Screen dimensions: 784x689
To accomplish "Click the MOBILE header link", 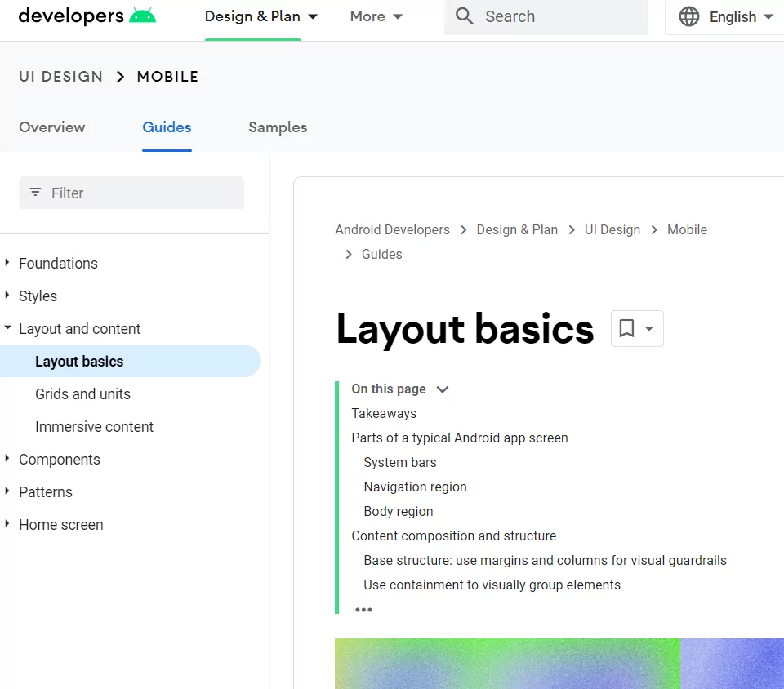I will 168,77.
